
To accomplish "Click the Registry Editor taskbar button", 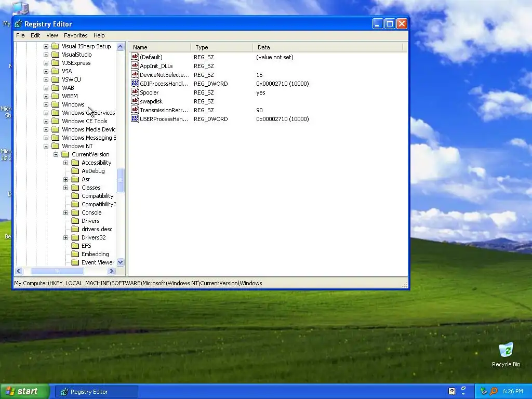I will (x=97, y=392).
